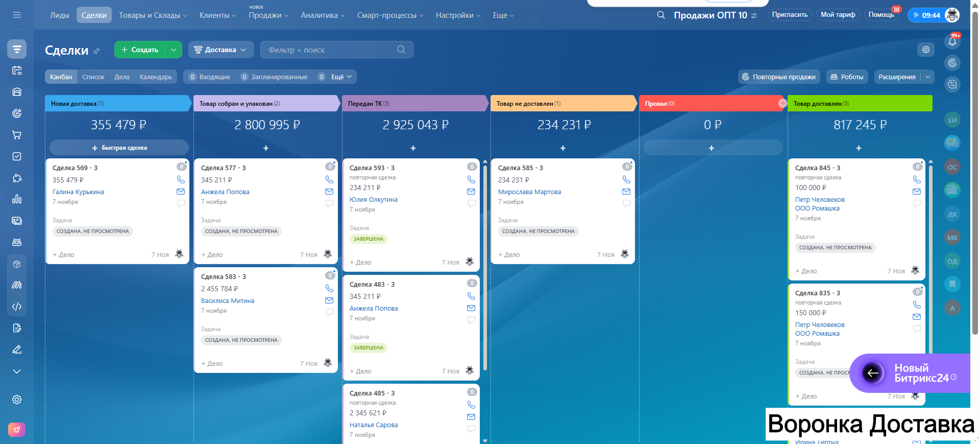The height and width of the screenshot is (444, 980).
Task: Go to the Лиды section
Action: click(60, 15)
